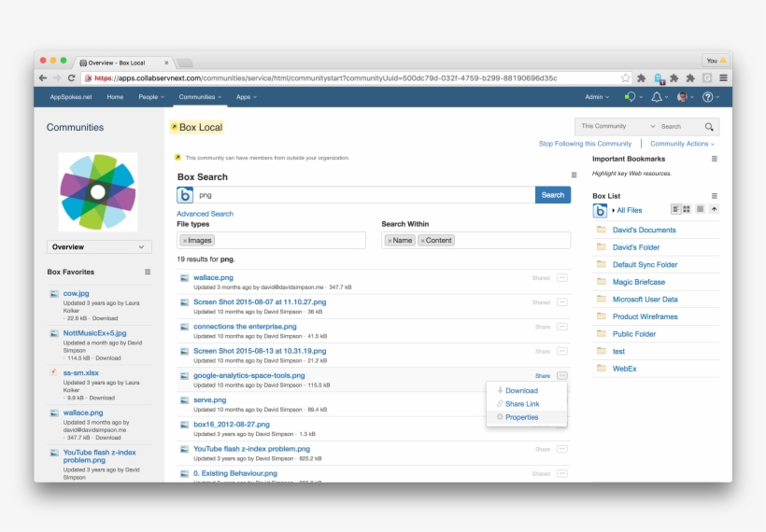Viewport: 766px width, 532px height.
Task: Select the Overview - Box Local browser tab
Action: coord(122,63)
